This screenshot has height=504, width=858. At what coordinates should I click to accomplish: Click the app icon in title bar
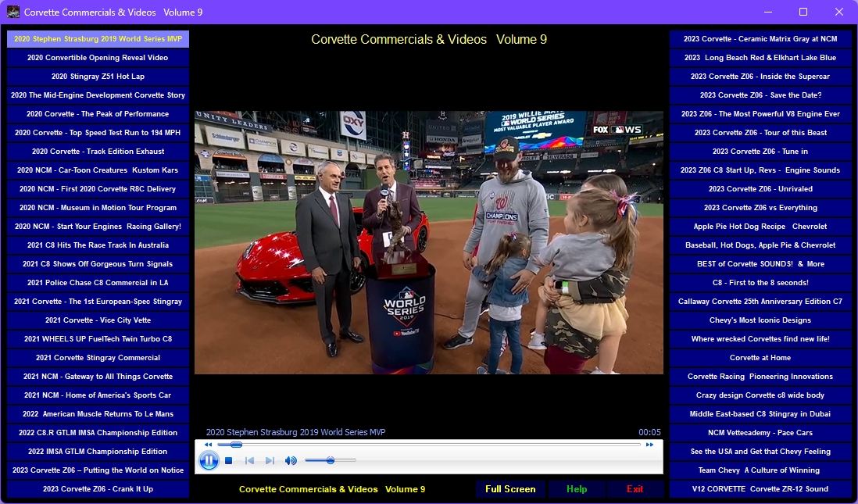[x=13, y=12]
